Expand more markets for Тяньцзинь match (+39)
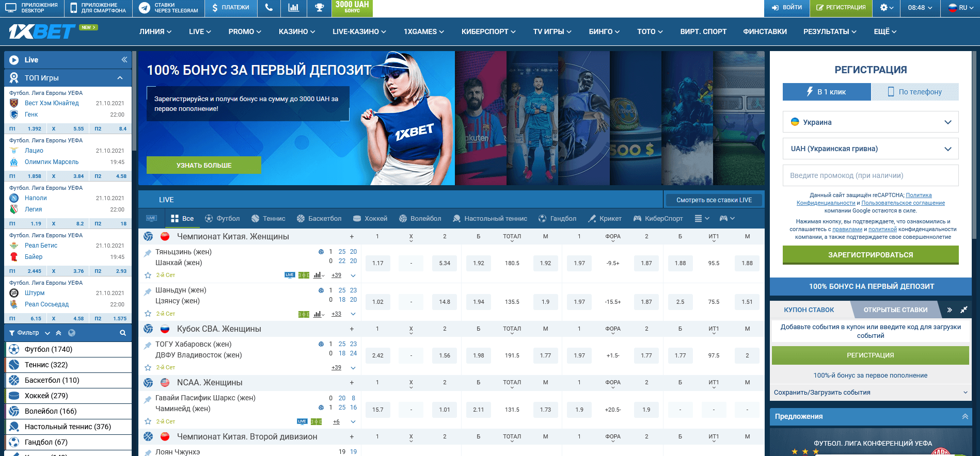Viewport: 980px width, 456px height. coord(336,275)
